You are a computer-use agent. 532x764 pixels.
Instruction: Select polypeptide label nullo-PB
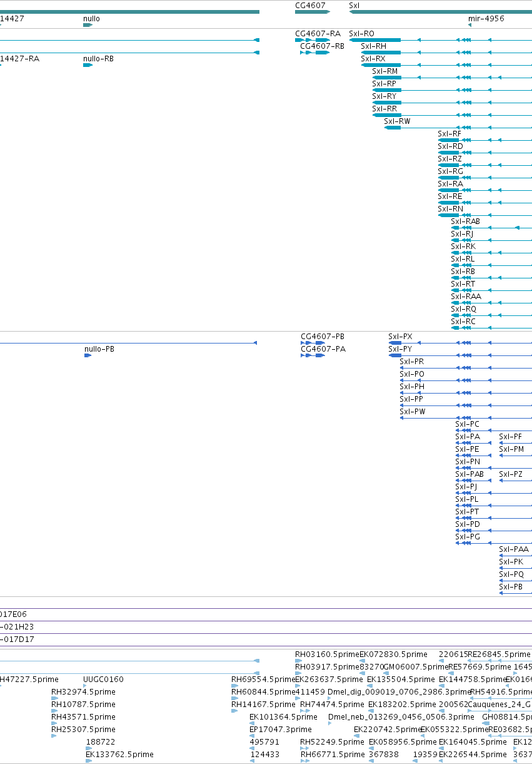99,349
